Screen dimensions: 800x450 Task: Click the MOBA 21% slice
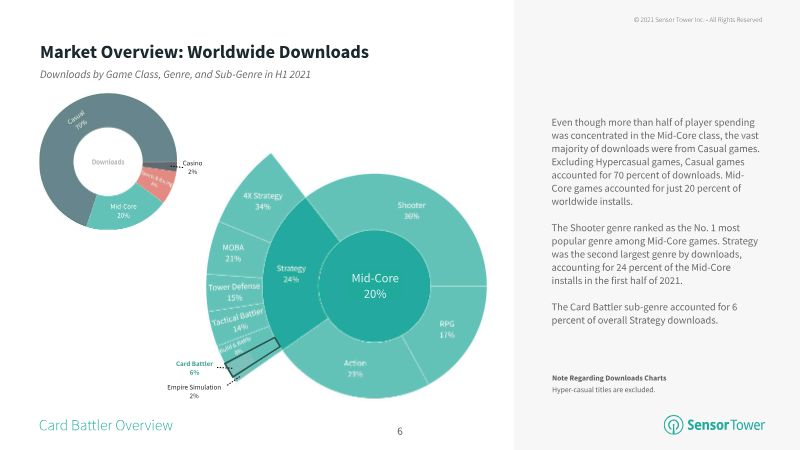tap(233, 253)
